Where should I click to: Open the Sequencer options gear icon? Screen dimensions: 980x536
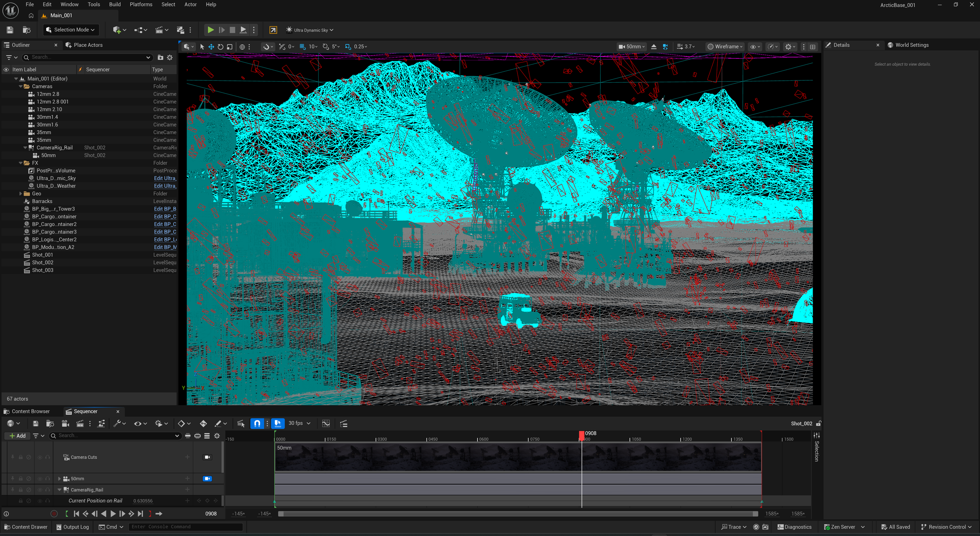click(217, 436)
